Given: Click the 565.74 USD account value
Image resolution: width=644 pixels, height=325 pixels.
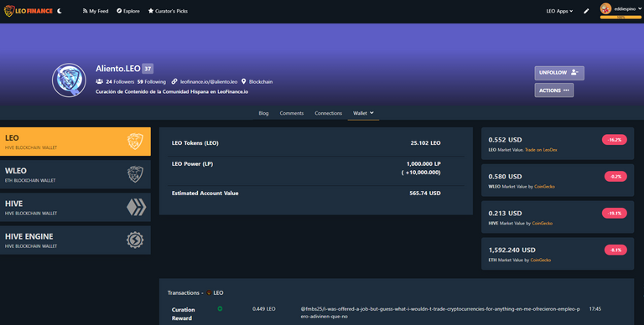Looking at the screenshot, I should coord(425,193).
